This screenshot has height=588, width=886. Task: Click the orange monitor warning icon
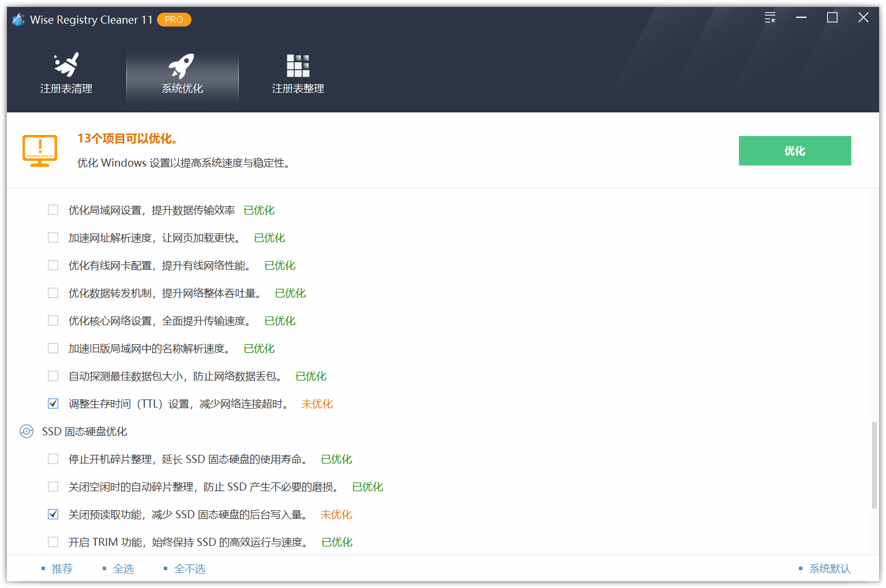(x=40, y=150)
